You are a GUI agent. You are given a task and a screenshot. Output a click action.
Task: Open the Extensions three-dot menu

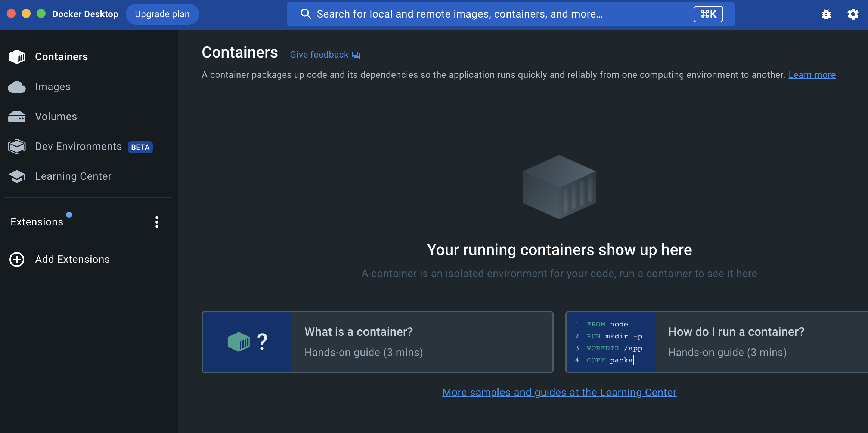coord(157,222)
